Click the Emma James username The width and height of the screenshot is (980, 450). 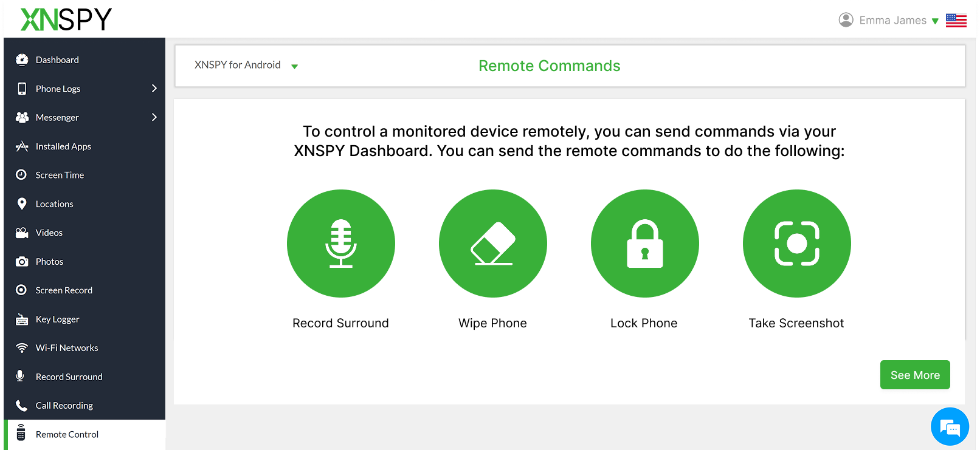click(892, 21)
